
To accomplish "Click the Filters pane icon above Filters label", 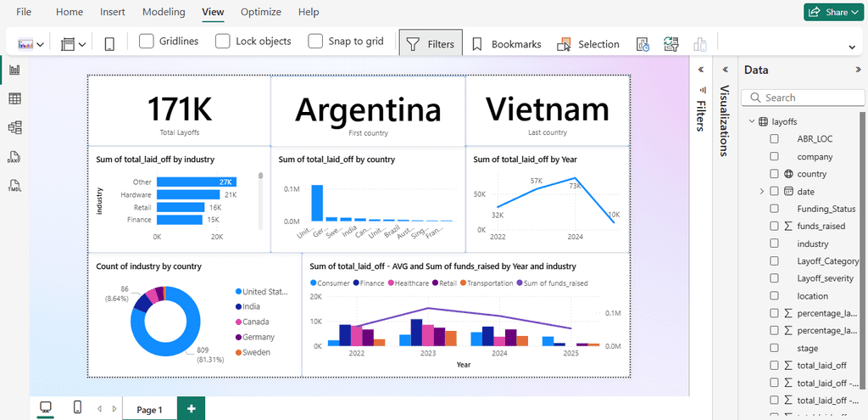I will (x=701, y=89).
